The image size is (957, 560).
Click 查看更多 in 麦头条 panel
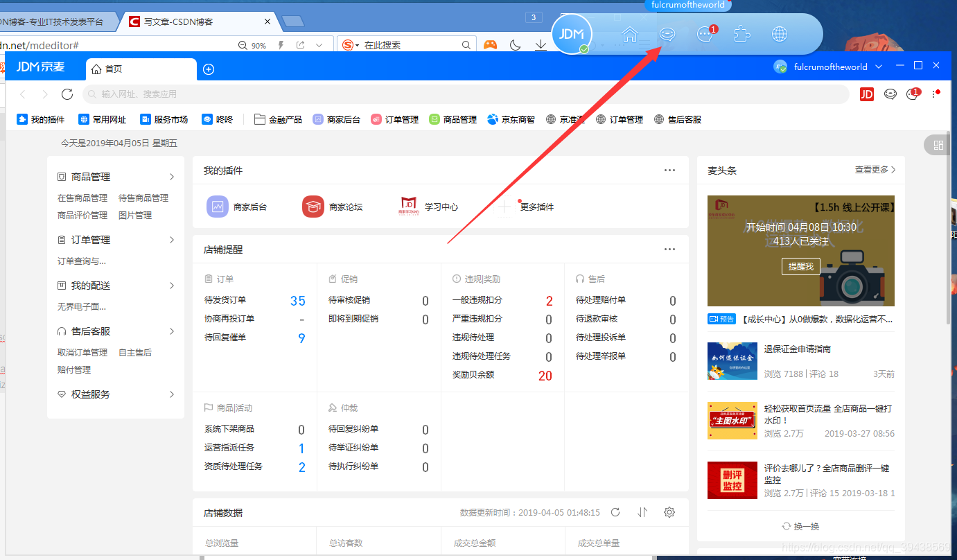876,170
